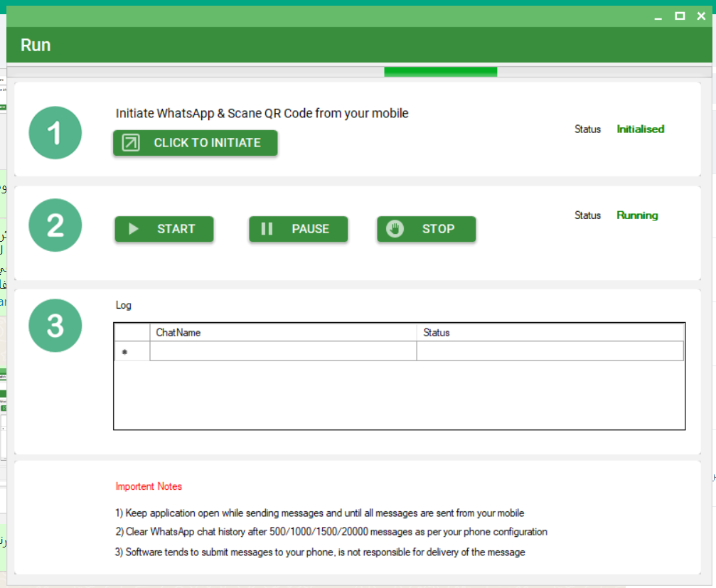Close the Run window
Image resolution: width=716 pixels, height=588 pixels.
click(x=701, y=16)
